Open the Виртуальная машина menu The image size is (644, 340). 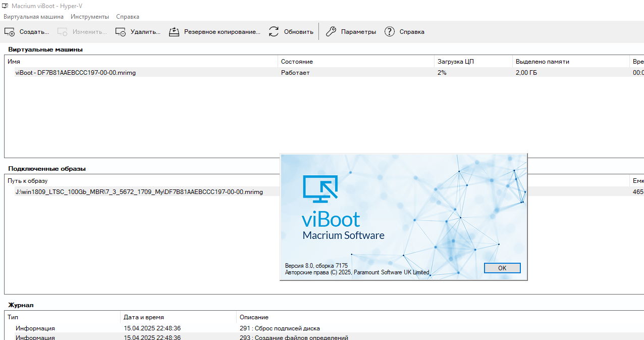(x=34, y=17)
